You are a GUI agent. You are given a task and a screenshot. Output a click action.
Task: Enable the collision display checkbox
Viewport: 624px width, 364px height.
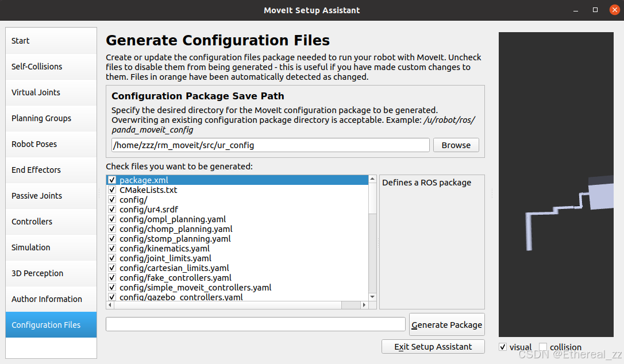coord(542,346)
